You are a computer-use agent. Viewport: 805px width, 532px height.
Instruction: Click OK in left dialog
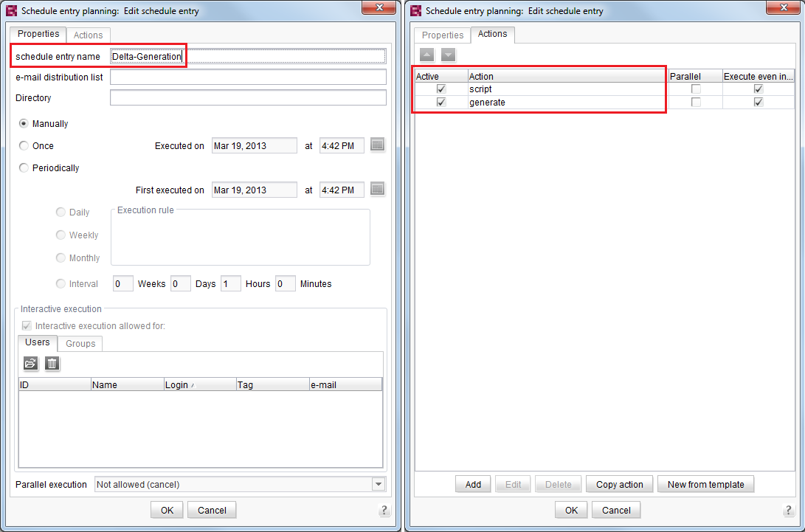pos(167,510)
